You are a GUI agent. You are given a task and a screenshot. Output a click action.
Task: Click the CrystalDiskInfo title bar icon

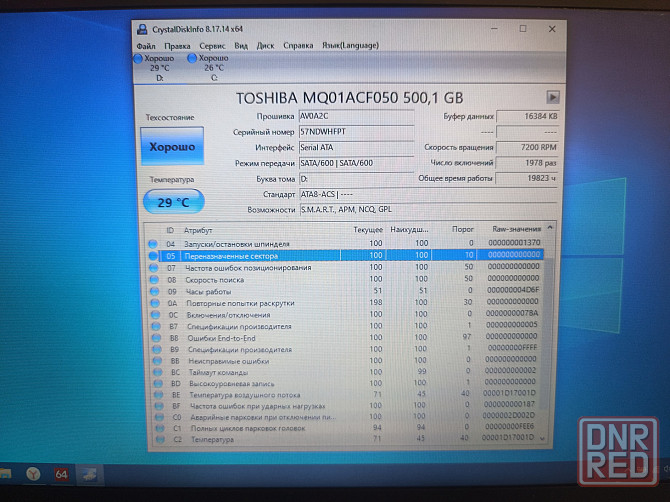[142, 29]
